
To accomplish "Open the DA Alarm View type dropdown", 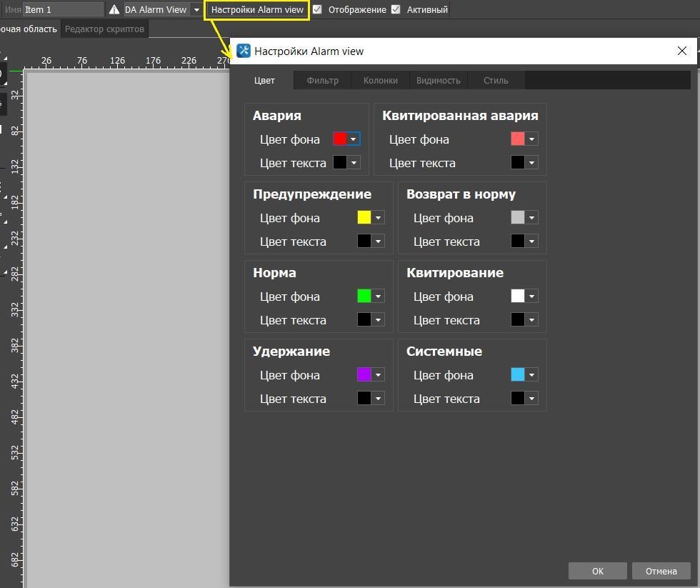I will point(196,10).
